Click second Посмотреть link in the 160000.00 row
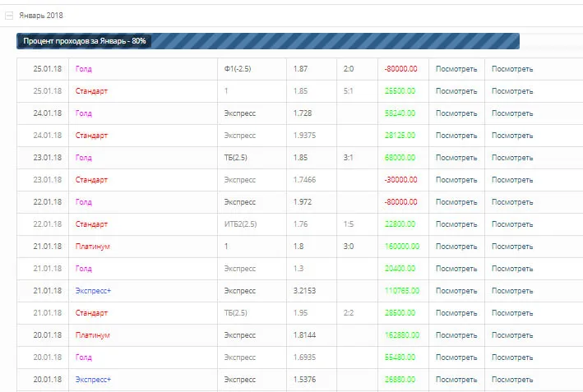 [x=512, y=247]
